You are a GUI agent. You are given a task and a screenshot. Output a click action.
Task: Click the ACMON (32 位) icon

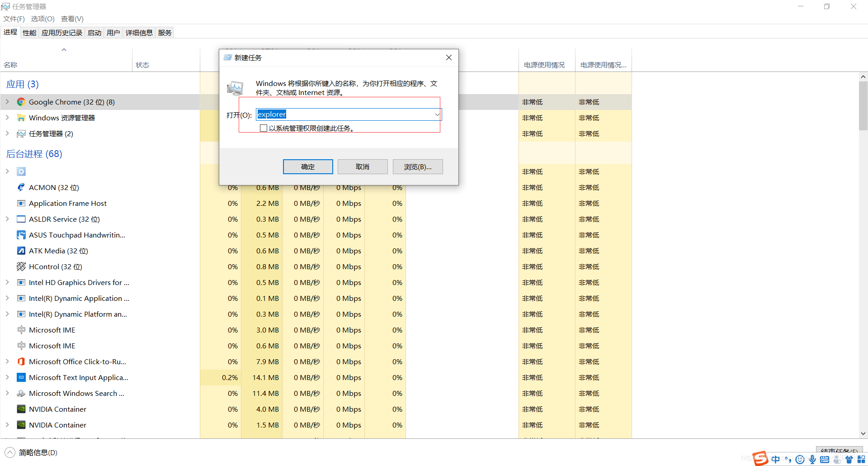(21, 187)
